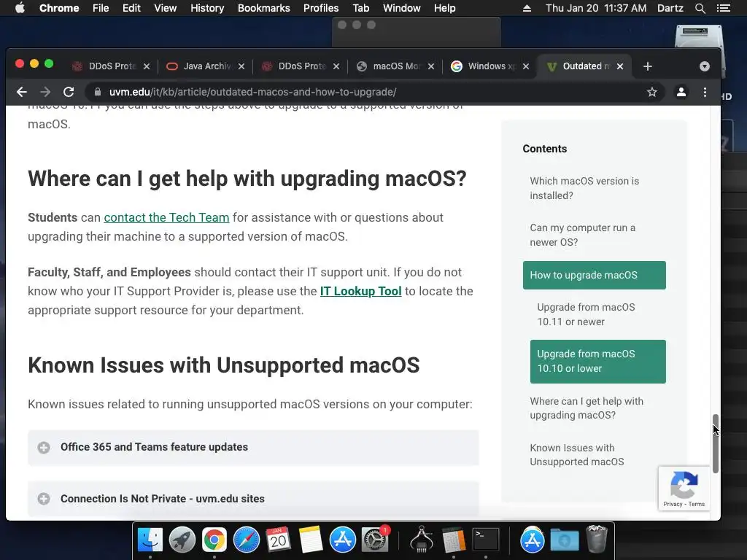The height and width of the screenshot is (560, 747).
Task: Open System Information from the Dock
Action: tap(422, 540)
